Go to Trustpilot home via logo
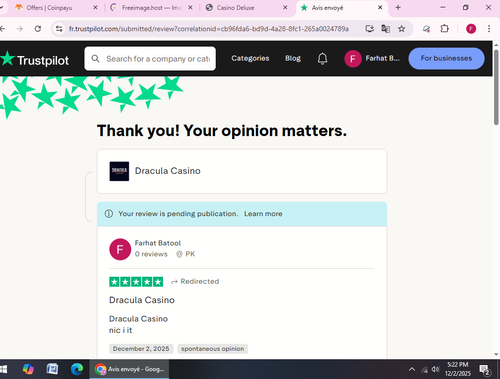Viewport: 500px width, 379px height. click(35, 60)
